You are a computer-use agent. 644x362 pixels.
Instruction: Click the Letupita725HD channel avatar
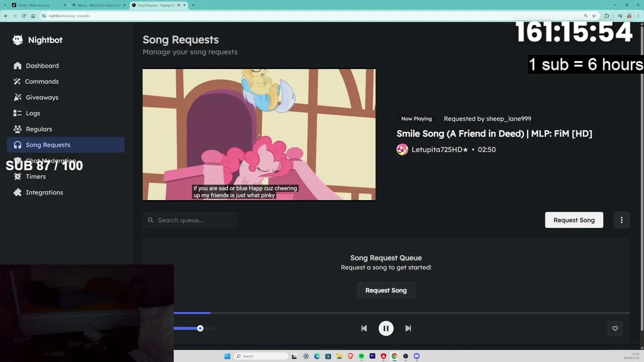(x=402, y=149)
